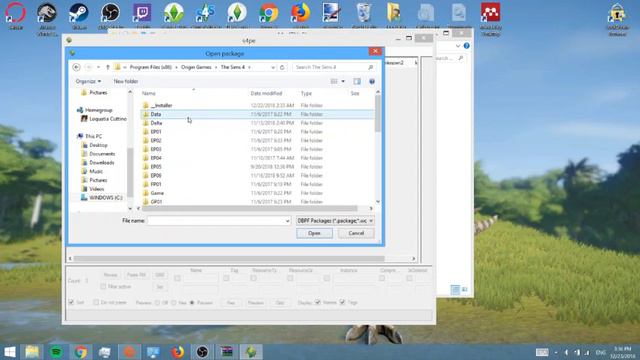
Task: Click Origin Games breadcrumb in address bar
Action: point(196,67)
